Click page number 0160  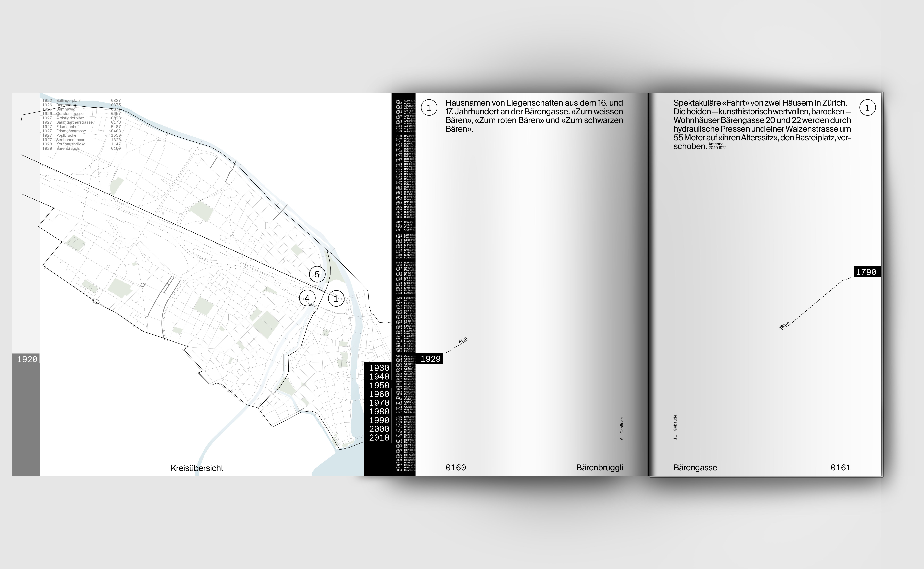tap(455, 467)
